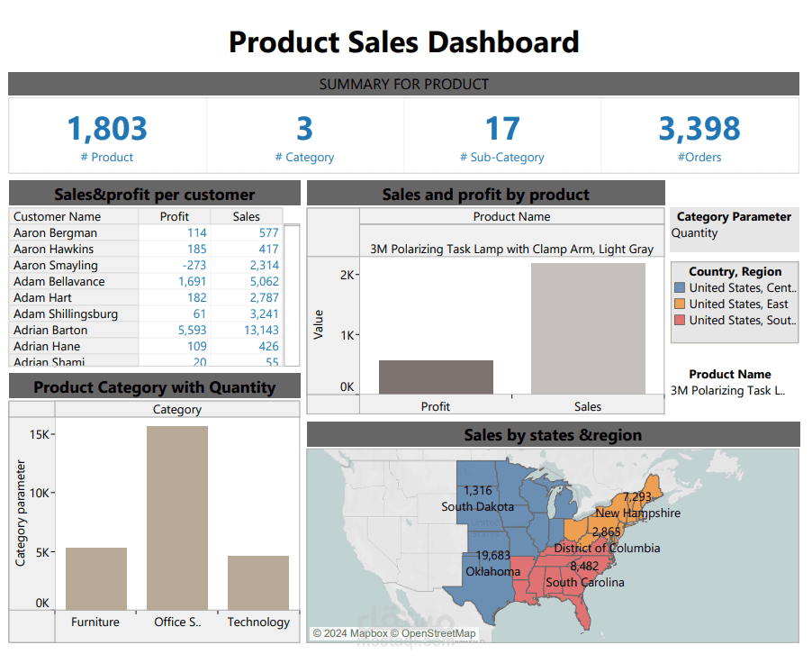
Task: Click the 17 # Sub-Category summary tile
Action: click(x=502, y=136)
